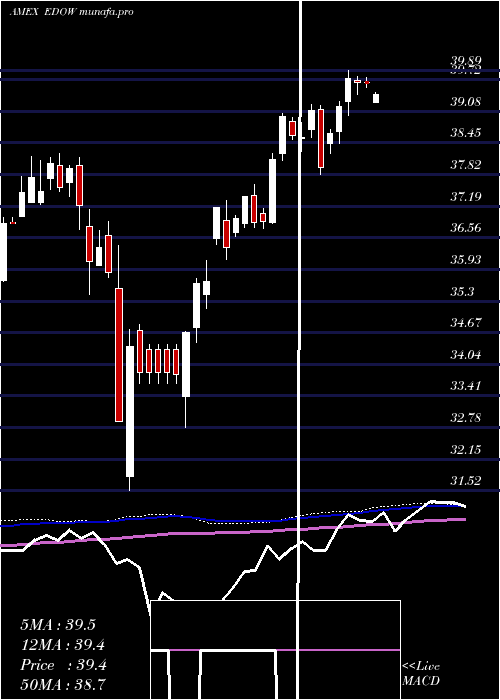Click the 34.04 price axis label
500x700 pixels.
pos(465,355)
